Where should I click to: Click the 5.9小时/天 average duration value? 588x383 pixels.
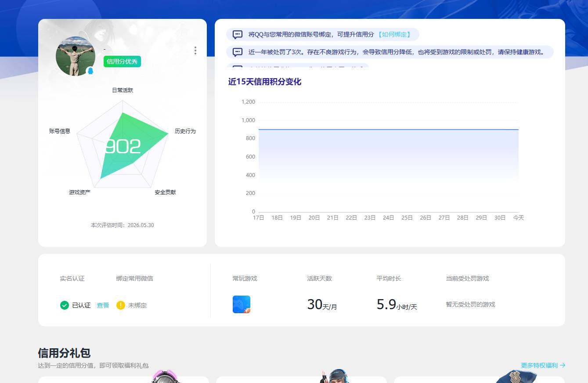[x=397, y=304]
